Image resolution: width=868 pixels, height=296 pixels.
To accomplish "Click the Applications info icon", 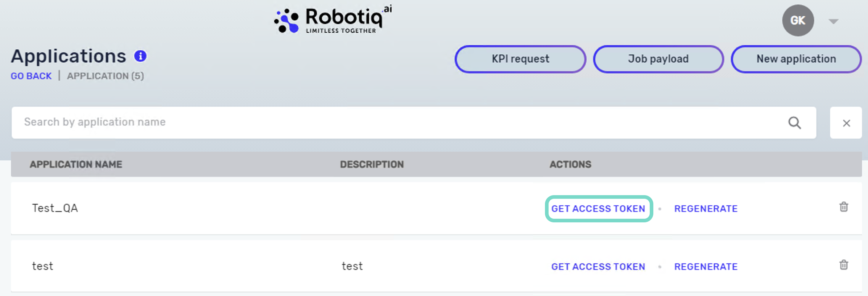I will pos(140,56).
